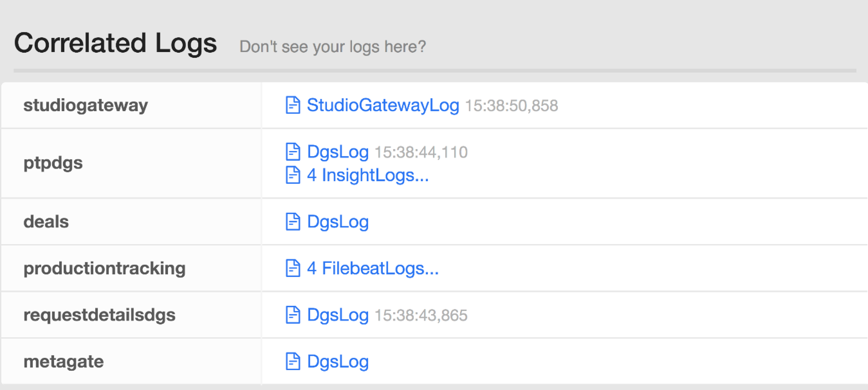This screenshot has width=868, height=390.
Task: Open the StudioGatewayLog link
Action: [383, 105]
